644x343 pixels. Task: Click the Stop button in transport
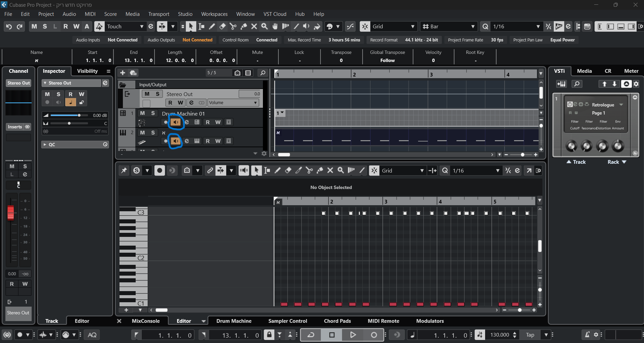pyautogui.click(x=332, y=335)
